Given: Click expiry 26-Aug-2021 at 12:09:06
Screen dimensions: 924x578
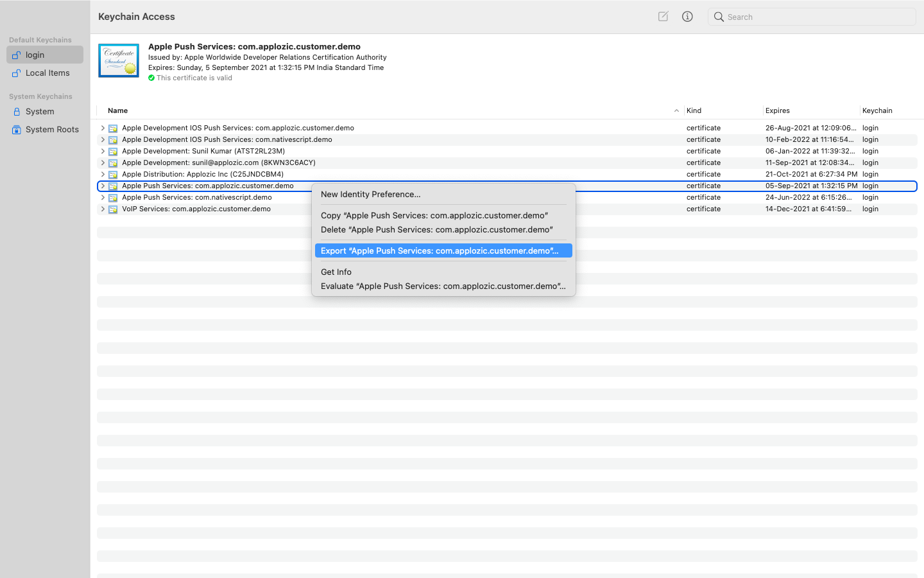Looking at the screenshot, I should coord(810,128).
